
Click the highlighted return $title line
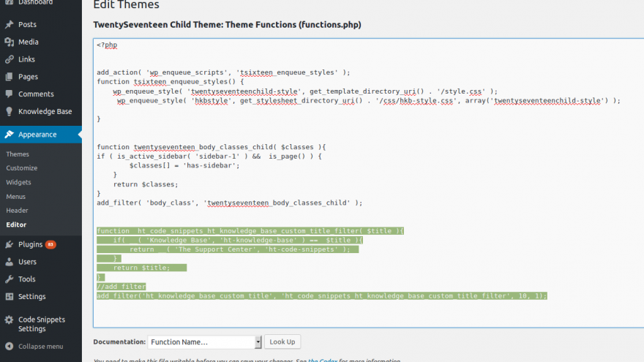click(x=142, y=268)
